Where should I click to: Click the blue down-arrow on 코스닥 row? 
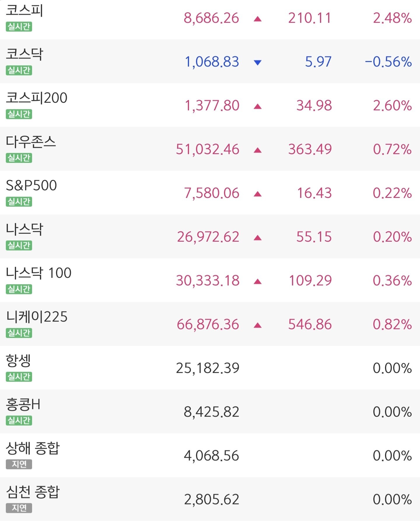click(258, 62)
